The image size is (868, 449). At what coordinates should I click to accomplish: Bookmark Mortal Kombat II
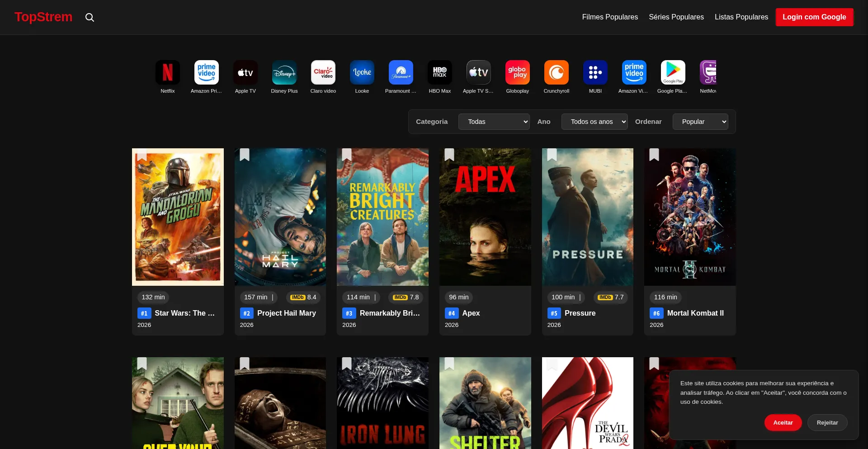point(654,155)
